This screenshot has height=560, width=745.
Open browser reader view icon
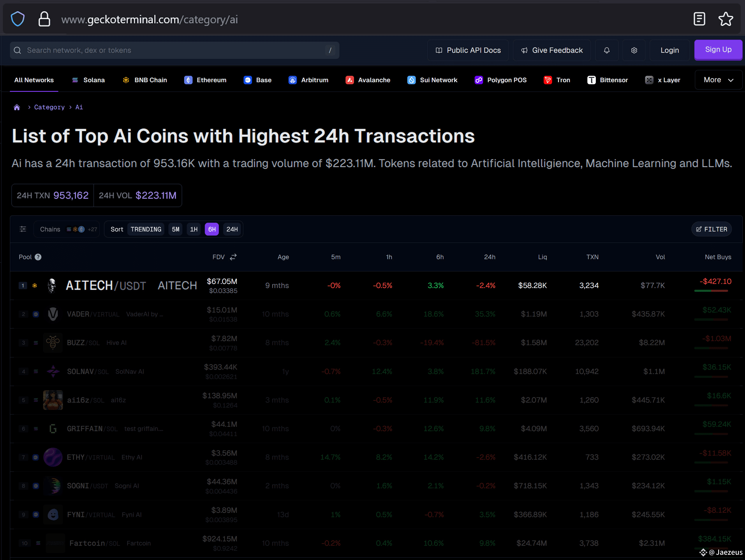(x=699, y=19)
